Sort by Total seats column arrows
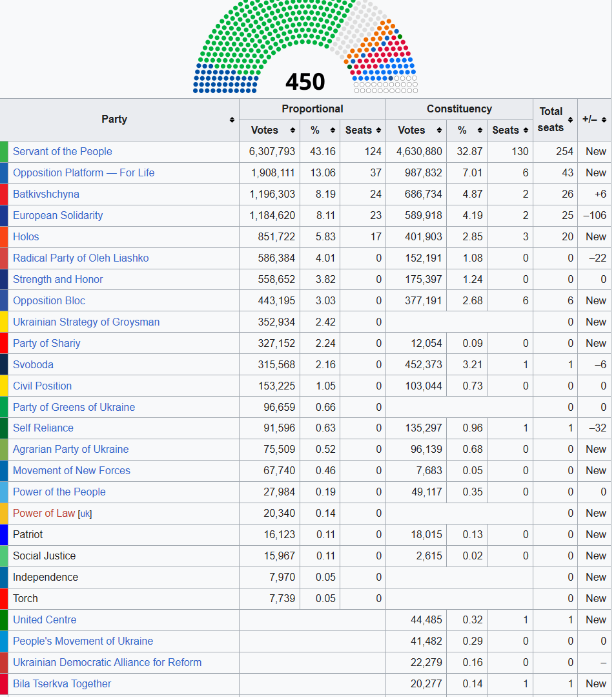This screenshot has height=697, width=616. coord(570,120)
